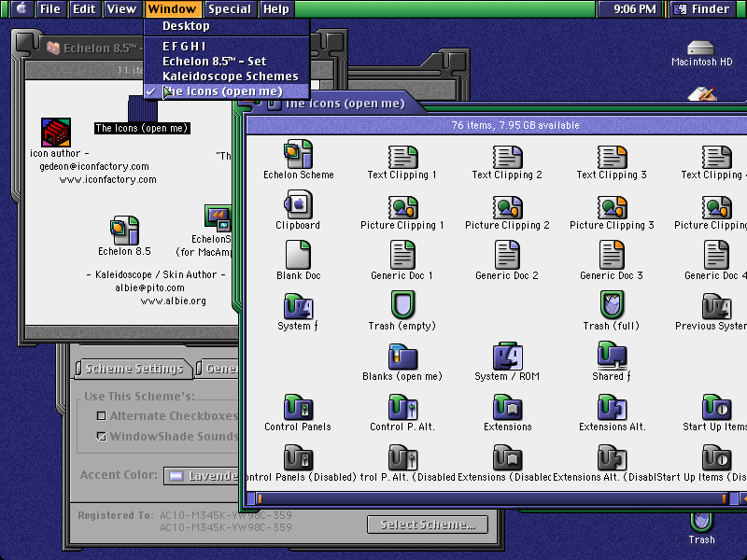This screenshot has height=560, width=747.
Task: Open the View menu
Action: click(x=121, y=8)
